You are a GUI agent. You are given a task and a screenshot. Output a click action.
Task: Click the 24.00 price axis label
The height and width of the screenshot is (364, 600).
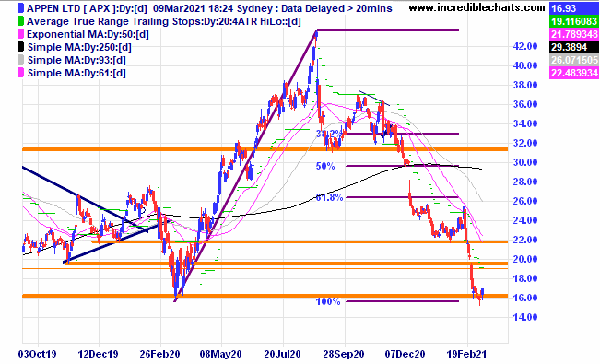[525, 220]
